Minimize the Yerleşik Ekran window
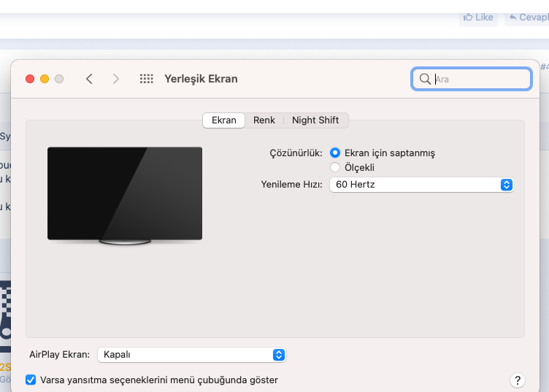 pos(45,79)
